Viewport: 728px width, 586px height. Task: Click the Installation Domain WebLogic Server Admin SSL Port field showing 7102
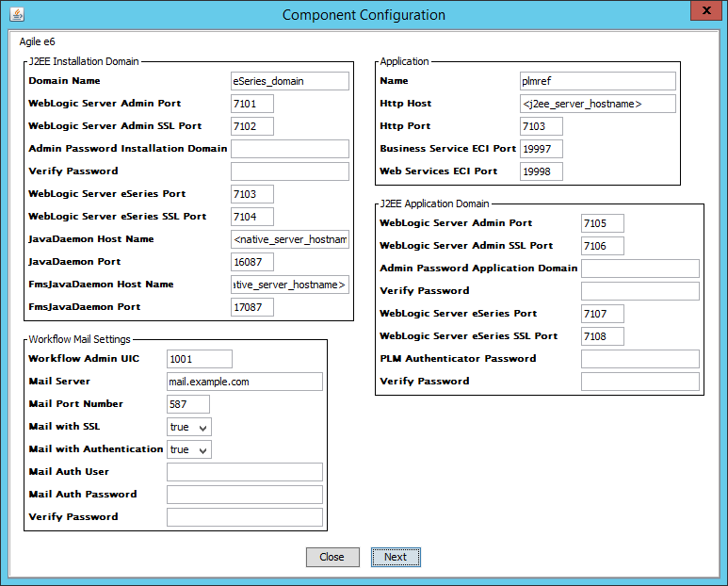click(x=252, y=126)
